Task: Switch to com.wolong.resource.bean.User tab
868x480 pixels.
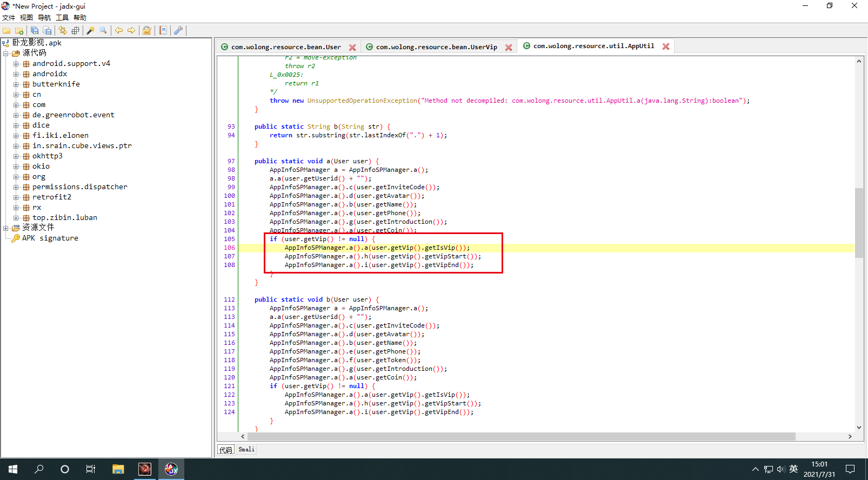Action: [x=286, y=47]
